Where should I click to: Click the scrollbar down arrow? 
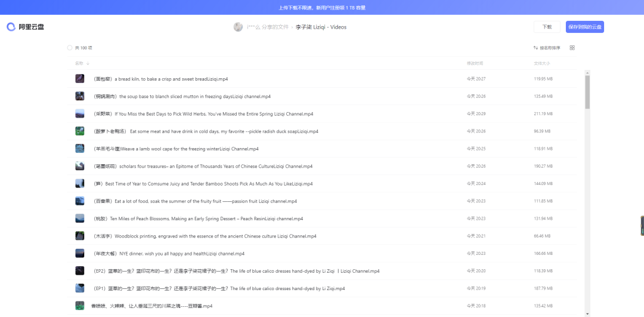[587, 313]
